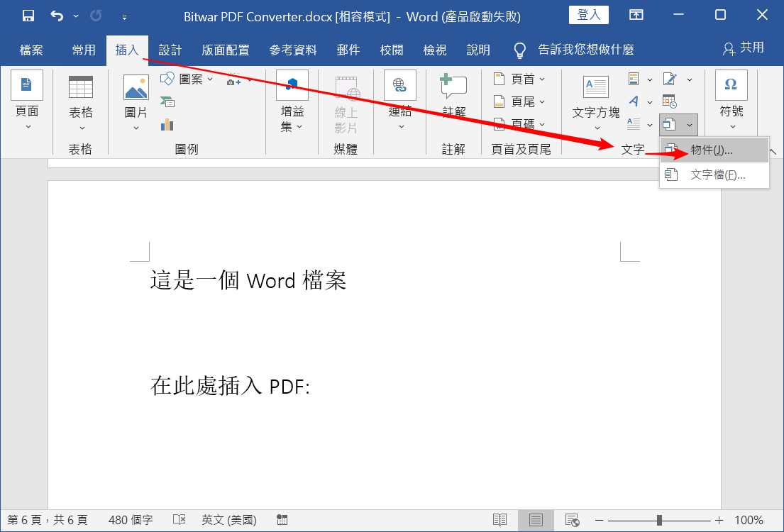Expand the 符號 dropdown chevron
This screenshot has width=784, height=532.
coord(732,126)
